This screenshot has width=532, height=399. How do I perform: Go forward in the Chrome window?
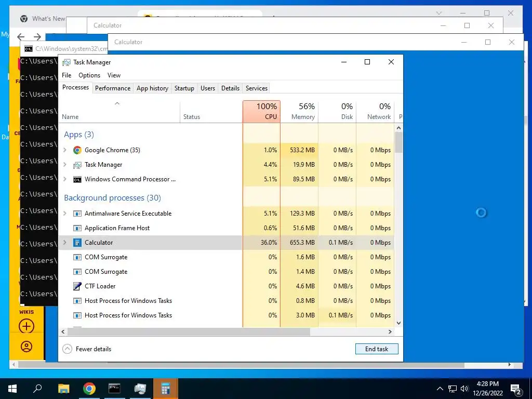[37, 37]
